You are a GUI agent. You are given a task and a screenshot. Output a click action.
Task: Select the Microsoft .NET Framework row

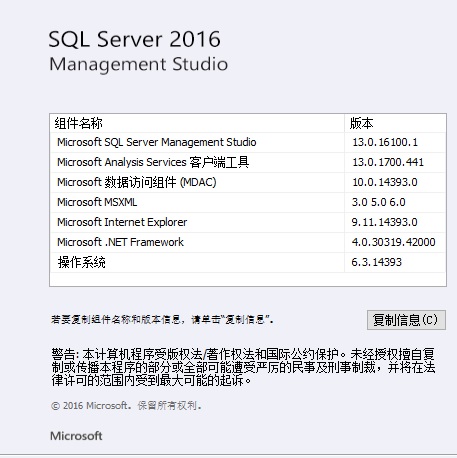tap(248, 242)
